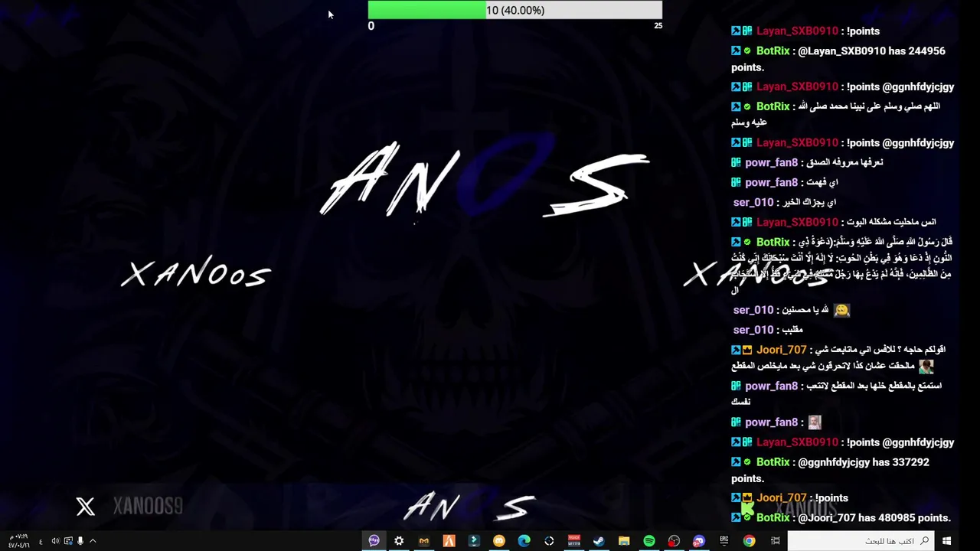Expand hidden system tray icons chevron
This screenshot has width=980, height=551.
93,541
